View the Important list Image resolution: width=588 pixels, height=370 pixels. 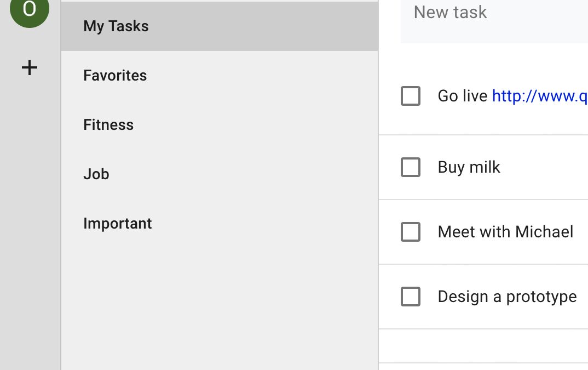(x=118, y=223)
